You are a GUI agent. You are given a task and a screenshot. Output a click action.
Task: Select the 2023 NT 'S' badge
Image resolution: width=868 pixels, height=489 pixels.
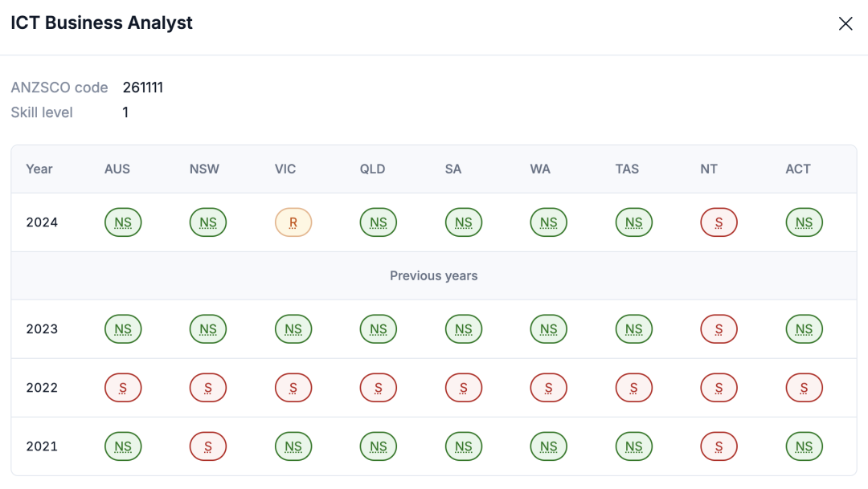(x=719, y=329)
